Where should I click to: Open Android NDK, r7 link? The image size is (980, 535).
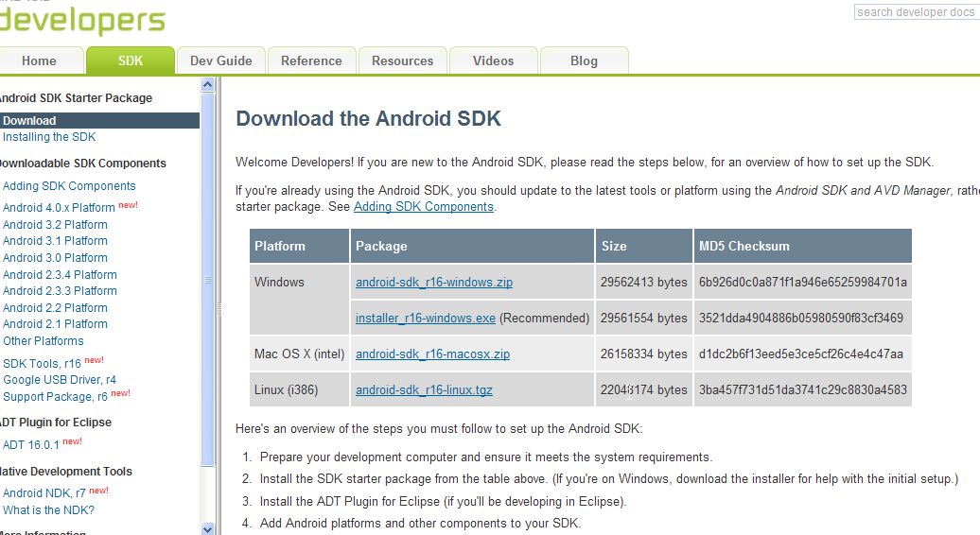point(44,493)
